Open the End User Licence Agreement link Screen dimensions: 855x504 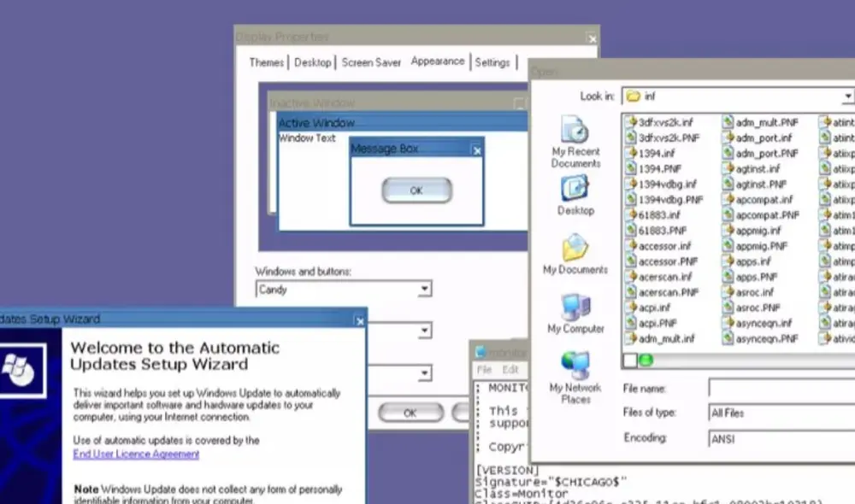pos(136,453)
